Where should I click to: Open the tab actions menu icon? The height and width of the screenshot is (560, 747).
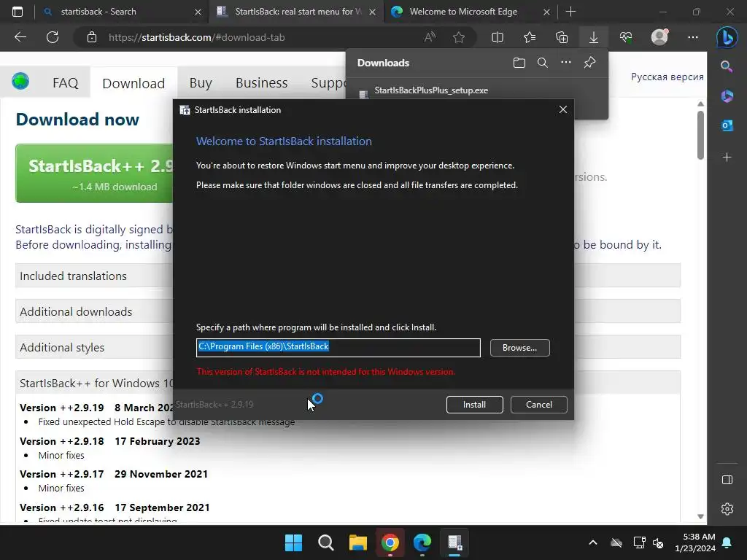point(18,12)
